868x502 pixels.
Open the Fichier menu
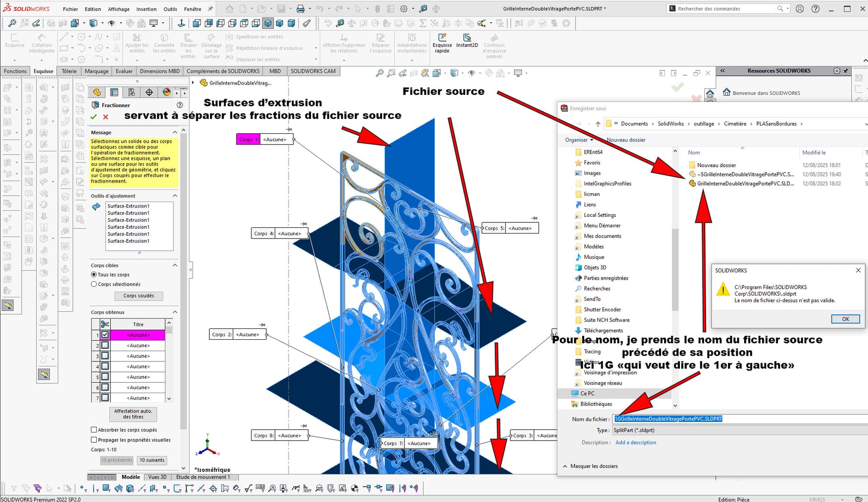[70, 9]
